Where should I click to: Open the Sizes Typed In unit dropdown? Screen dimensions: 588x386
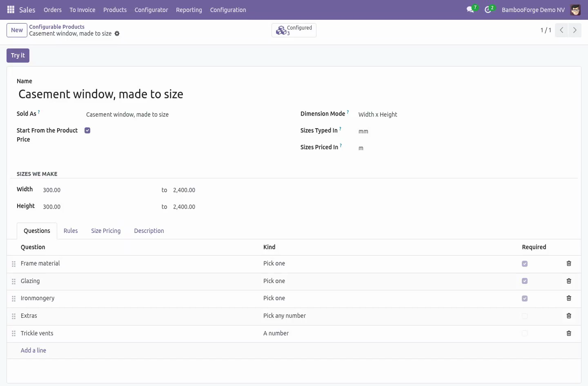(465, 132)
